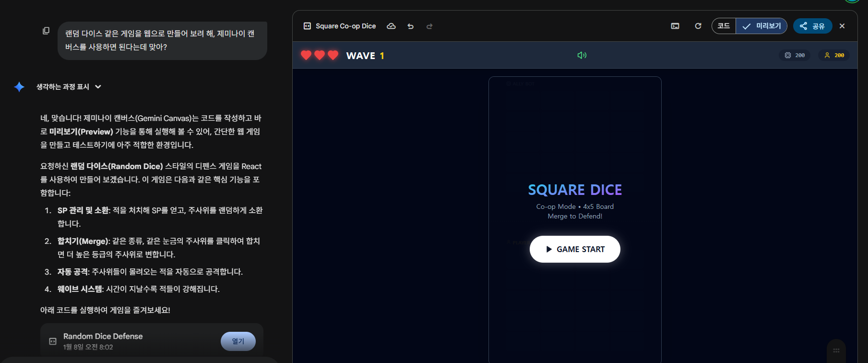
Task: Click the 200 chip resource counter
Action: pos(795,55)
